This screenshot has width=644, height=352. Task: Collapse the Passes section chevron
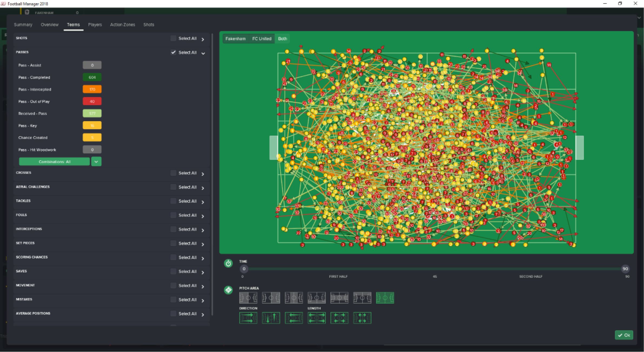203,53
